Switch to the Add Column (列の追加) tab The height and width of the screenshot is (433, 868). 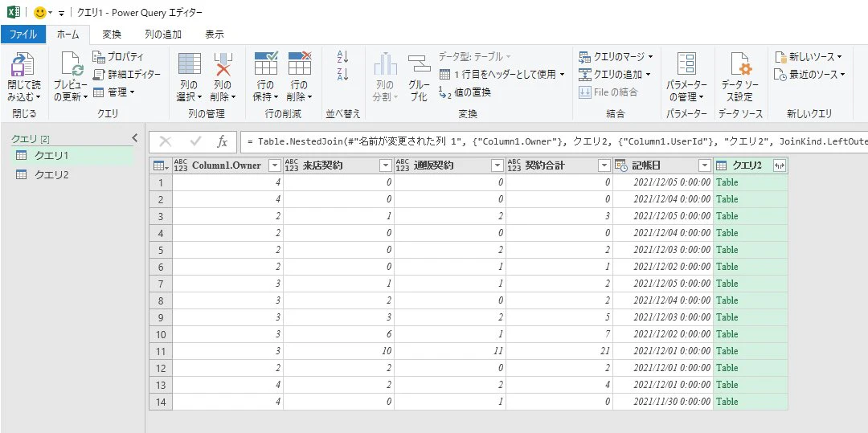[x=163, y=35]
